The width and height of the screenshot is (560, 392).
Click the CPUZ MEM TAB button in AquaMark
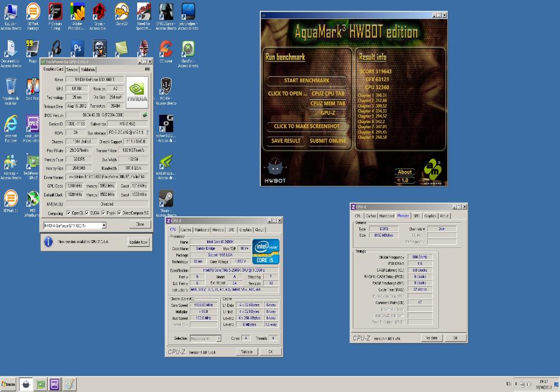[328, 104]
